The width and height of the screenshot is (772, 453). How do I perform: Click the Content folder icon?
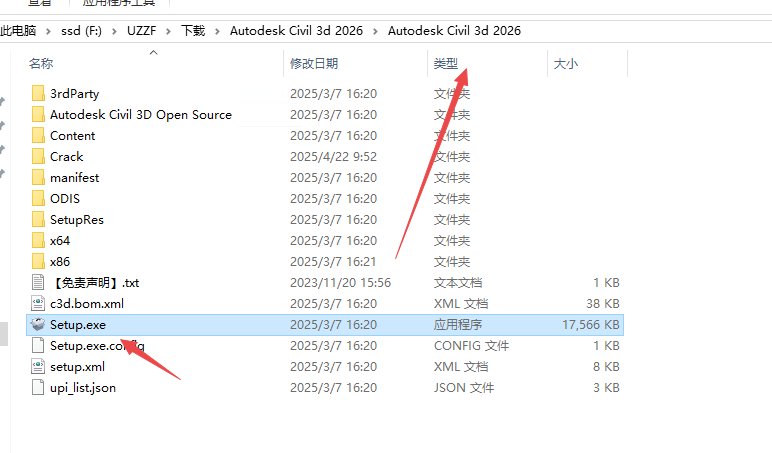[38, 135]
